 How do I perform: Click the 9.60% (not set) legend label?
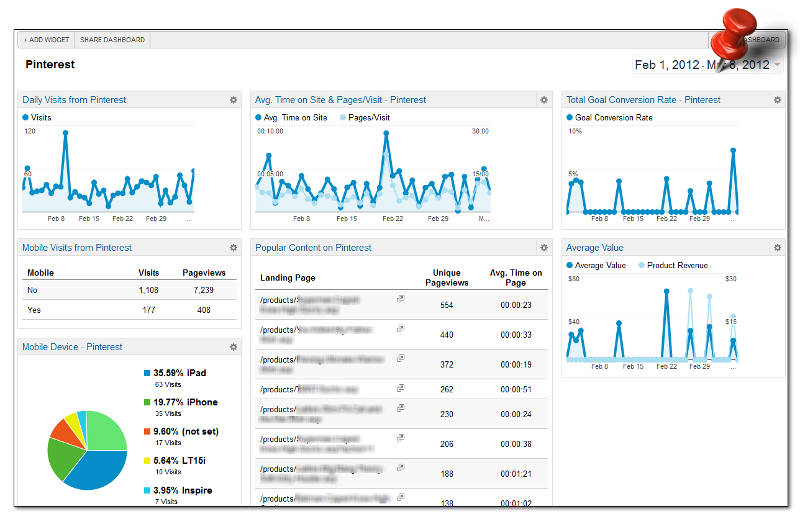(x=186, y=432)
